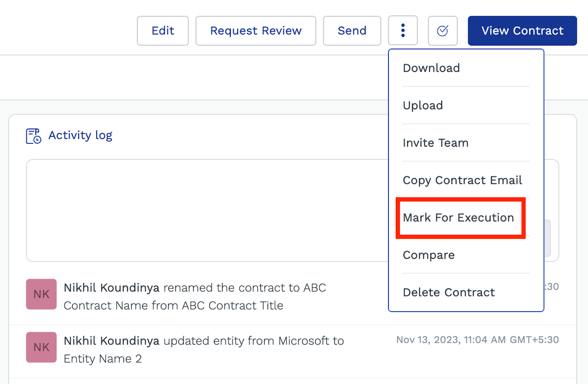588x384 pixels.
Task: Choose Upload in the options menu
Action: tap(423, 105)
